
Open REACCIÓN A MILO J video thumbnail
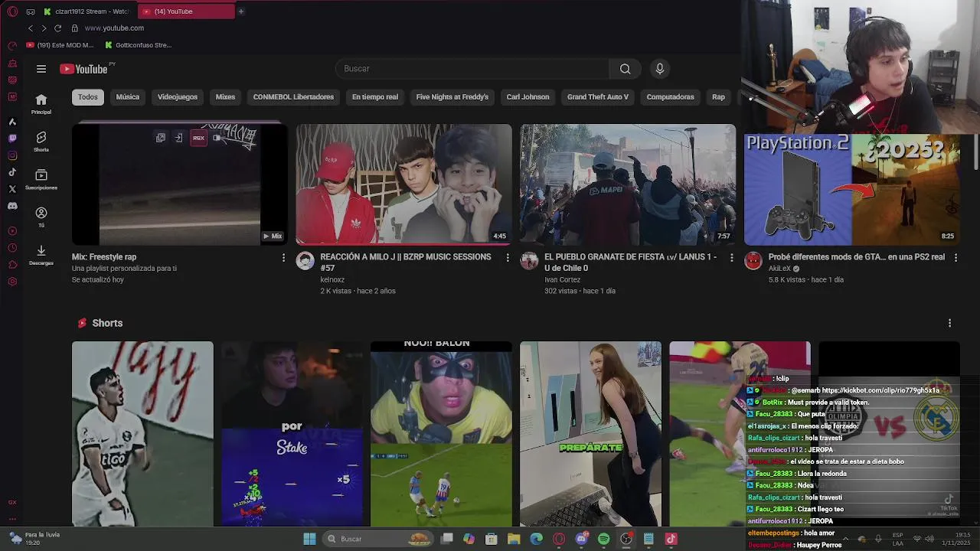pyautogui.click(x=403, y=184)
